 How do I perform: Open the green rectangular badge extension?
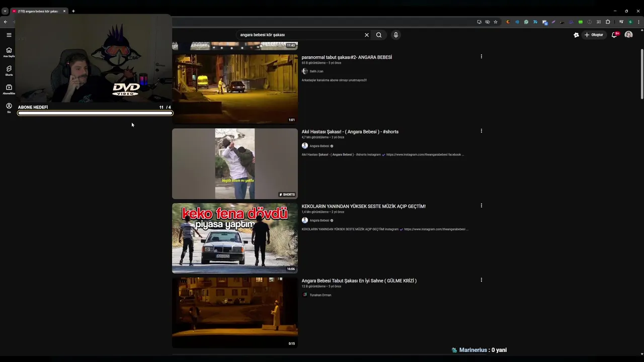(581, 22)
